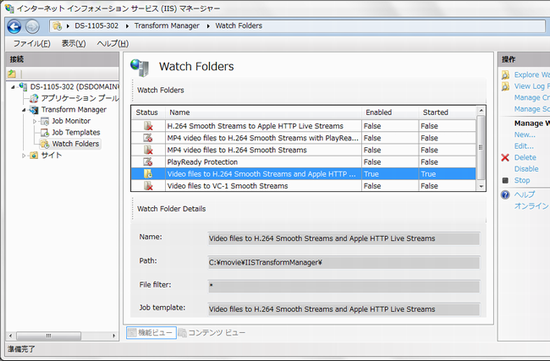This screenshot has width=550, height=361.
Task: Open the 表示(V) menu
Action: pyautogui.click(x=74, y=44)
